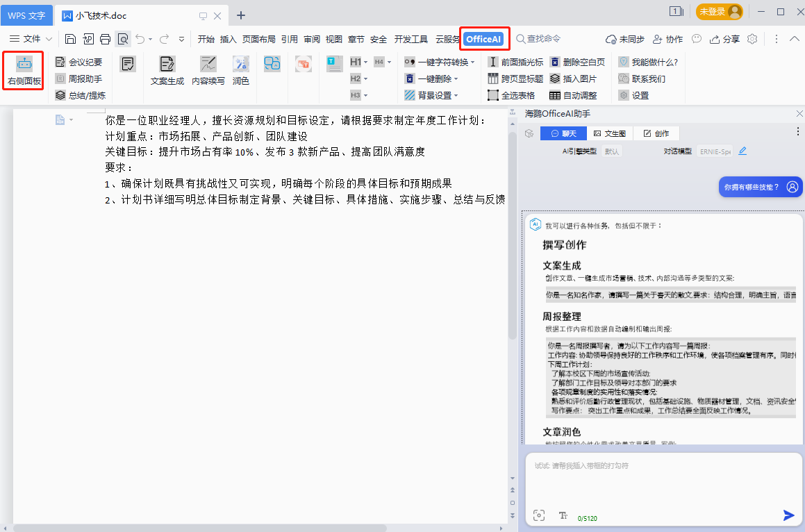Edit the dialog model with pencil icon
The height and width of the screenshot is (532, 805).
coord(742,151)
